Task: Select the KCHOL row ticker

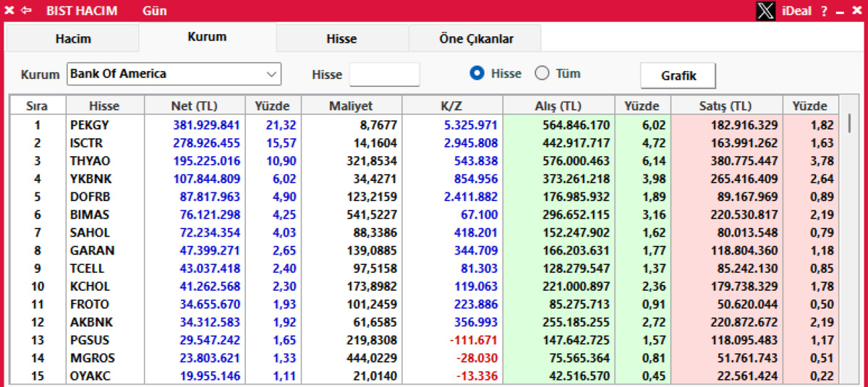Action: tap(90, 286)
